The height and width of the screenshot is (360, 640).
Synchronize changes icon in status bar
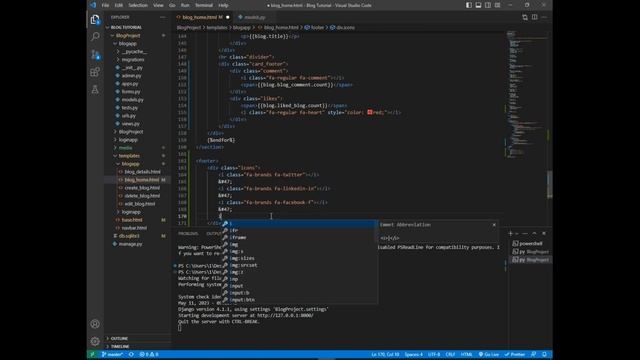(131, 354)
